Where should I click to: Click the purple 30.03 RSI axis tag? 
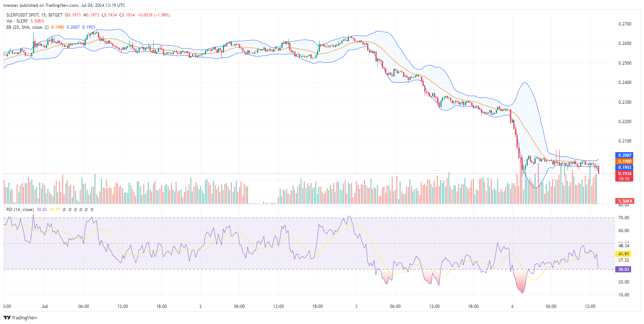[x=623, y=269]
